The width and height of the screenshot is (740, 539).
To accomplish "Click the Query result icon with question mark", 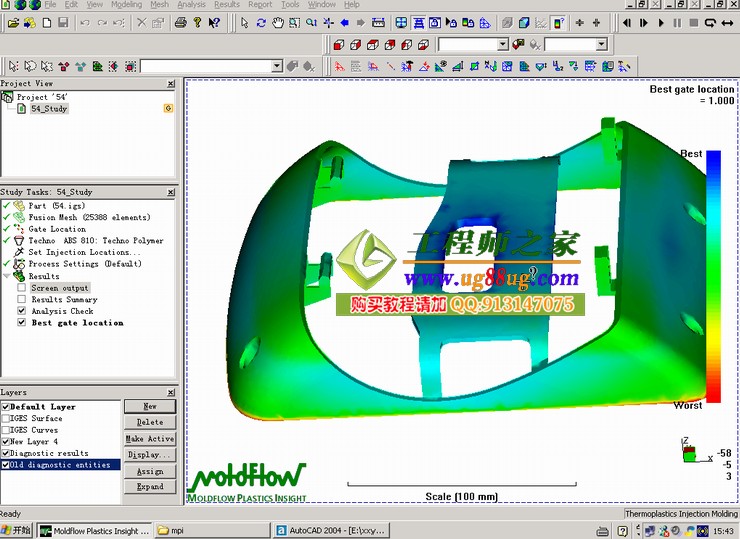I will [558, 23].
